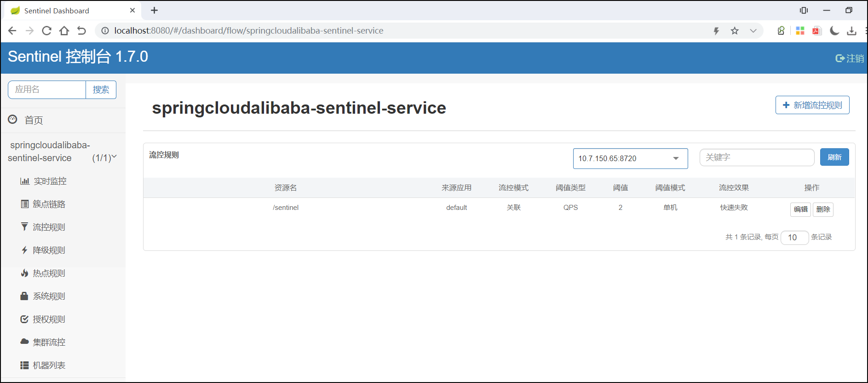The width and height of the screenshot is (868, 383).
Task: Click the 关键字 keyword input field
Action: (x=757, y=157)
